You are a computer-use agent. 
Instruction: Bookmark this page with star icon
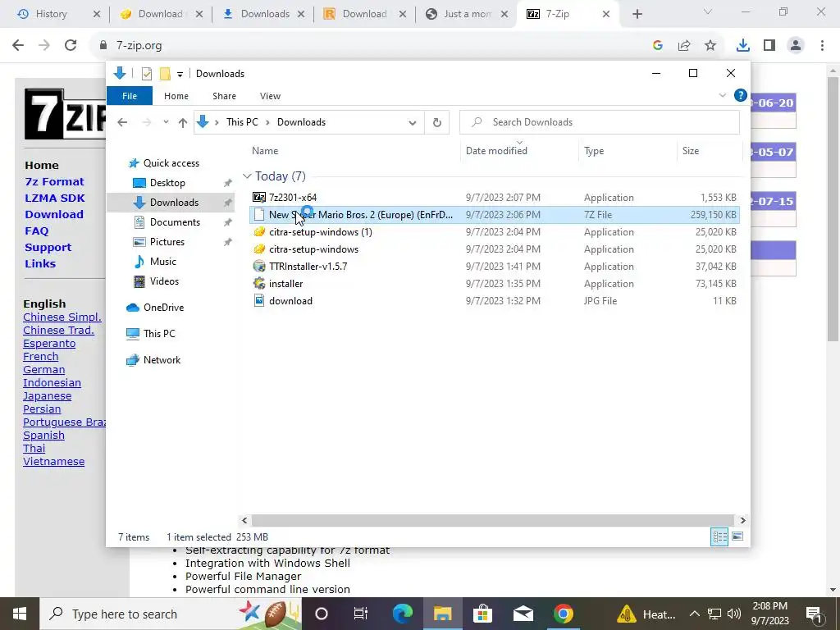tap(710, 46)
